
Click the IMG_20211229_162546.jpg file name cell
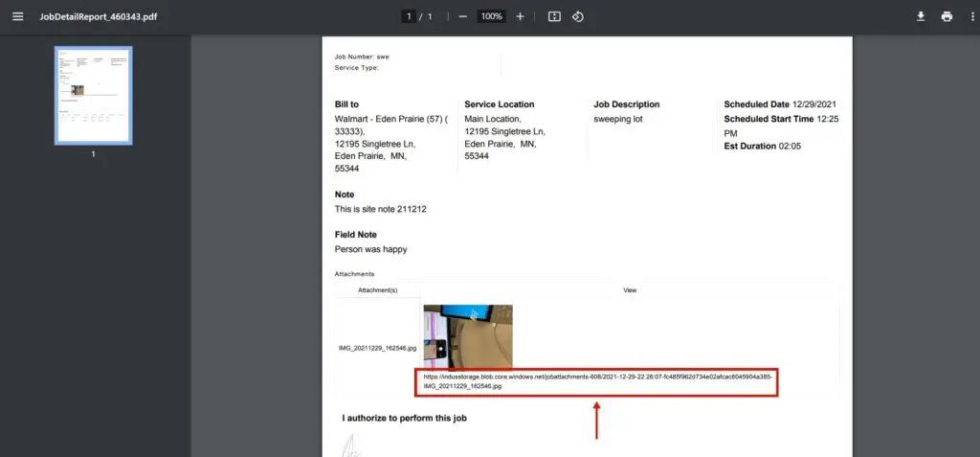tap(377, 347)
